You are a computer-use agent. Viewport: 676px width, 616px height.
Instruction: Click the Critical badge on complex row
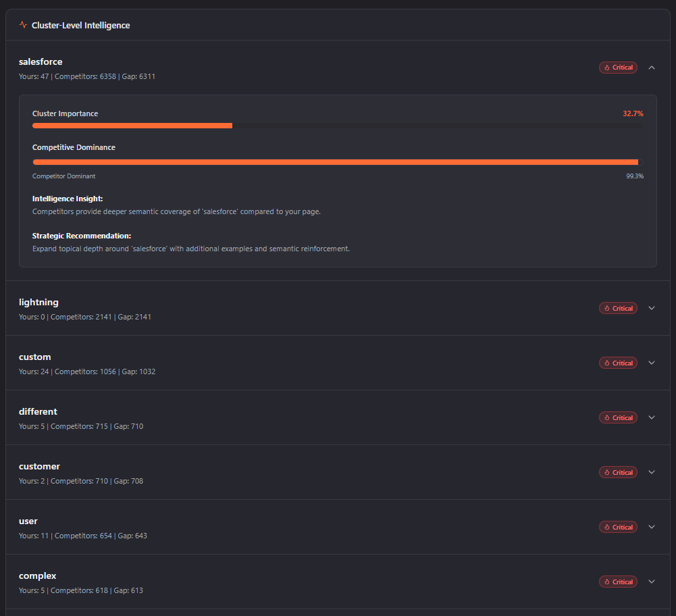pyautogui.click(x=618, y=582)
